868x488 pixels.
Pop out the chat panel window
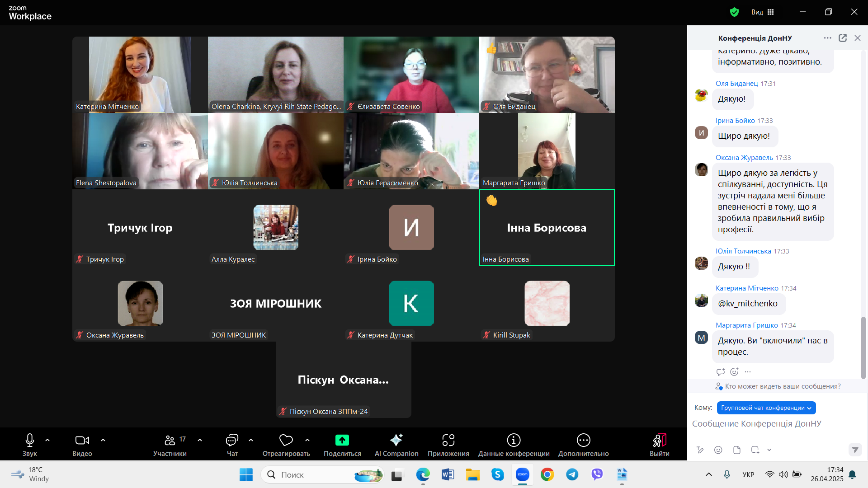tap(843, 38)
